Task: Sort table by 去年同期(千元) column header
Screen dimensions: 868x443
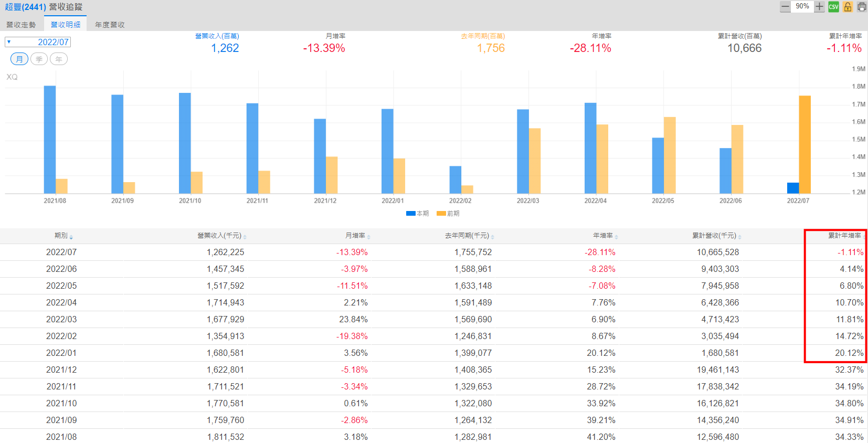Action: [x=470, y=236]
